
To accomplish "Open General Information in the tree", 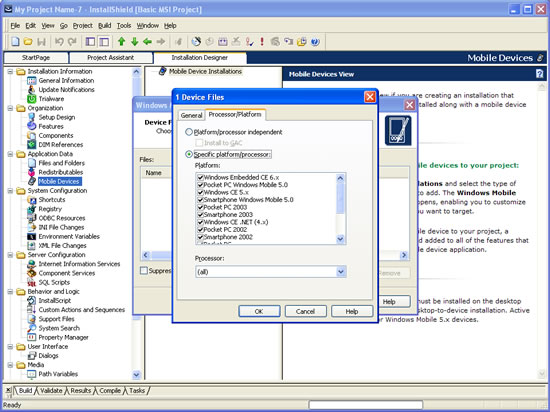I will [66, 80].
